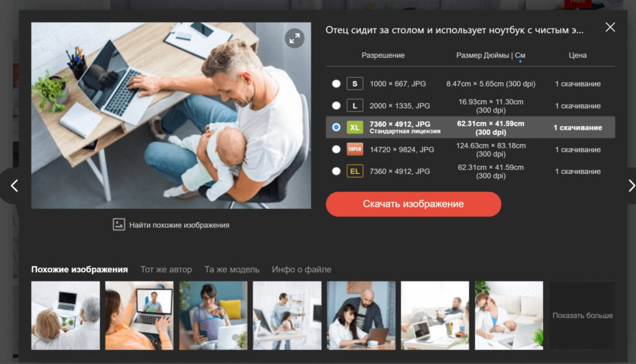Select the EL 7360 × 4912 radio button
This screenshot has height=364, width=636.
click(336, 171)
